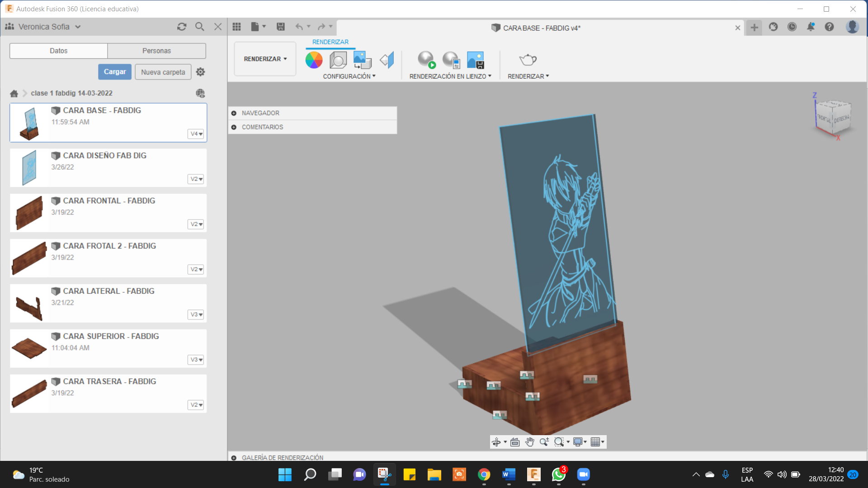The height and width of the screenshot is (488, 868).
Task: Switch to the Personas tab
Action: 156,51
